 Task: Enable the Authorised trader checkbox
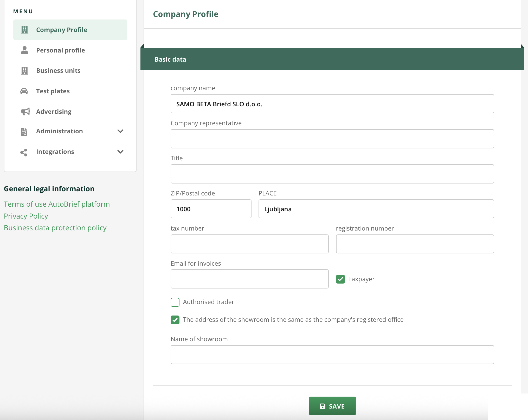(175, 302)
